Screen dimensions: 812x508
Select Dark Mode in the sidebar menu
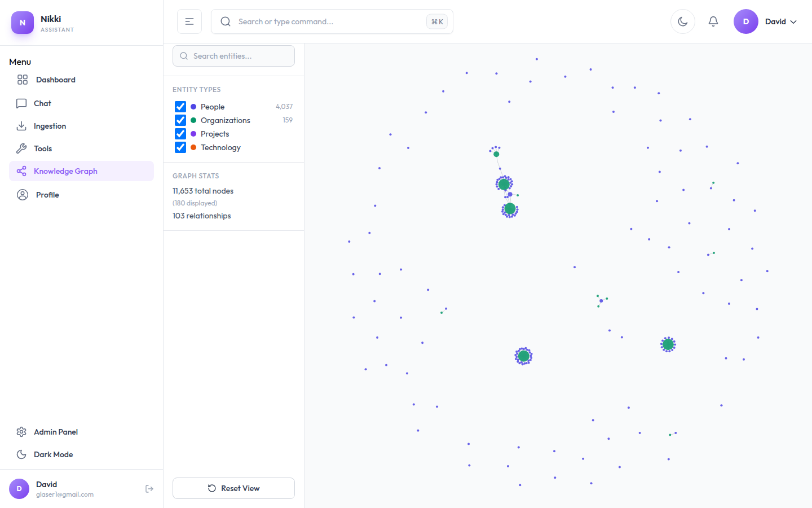pyautogui.click(x=54, y=454)
